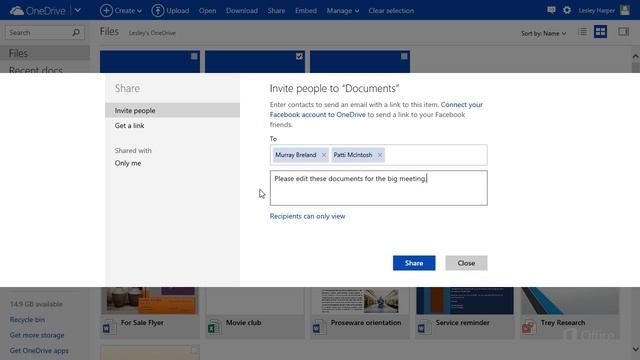
Task: Click Recipients can only view link
Action: click(x=307, y=216)
